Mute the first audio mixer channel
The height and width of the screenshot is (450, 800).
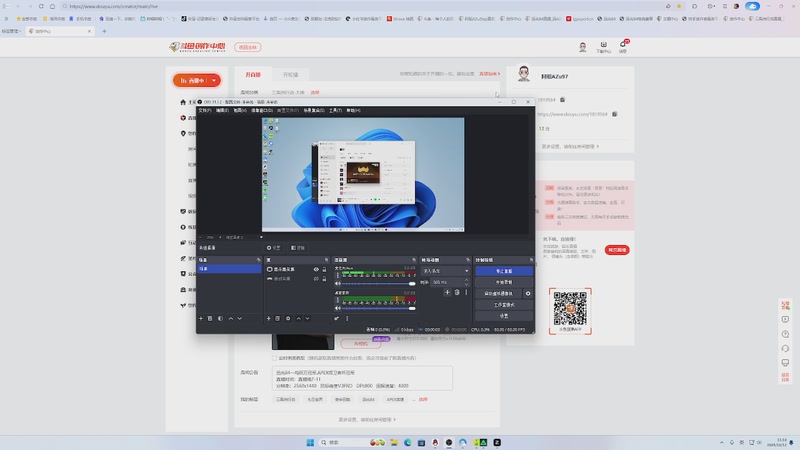pos(338,284)
